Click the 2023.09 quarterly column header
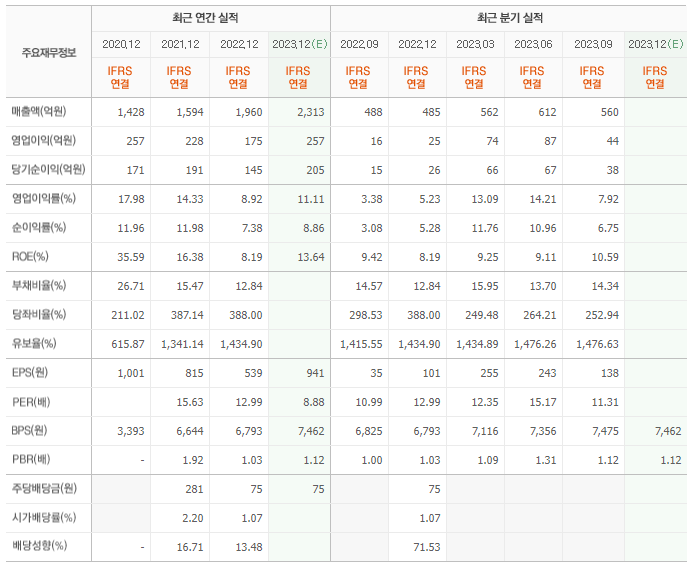The width and height of the screenshot is (694, 567). point(593,44)
